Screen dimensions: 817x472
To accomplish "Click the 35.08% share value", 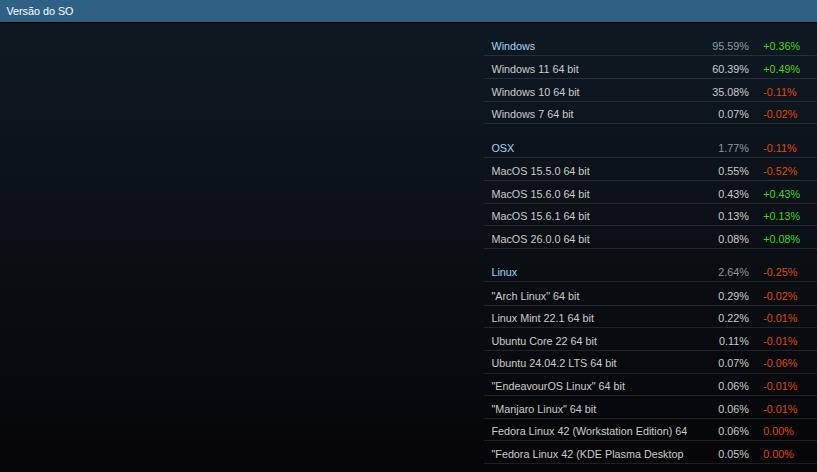I will (730, 92).
